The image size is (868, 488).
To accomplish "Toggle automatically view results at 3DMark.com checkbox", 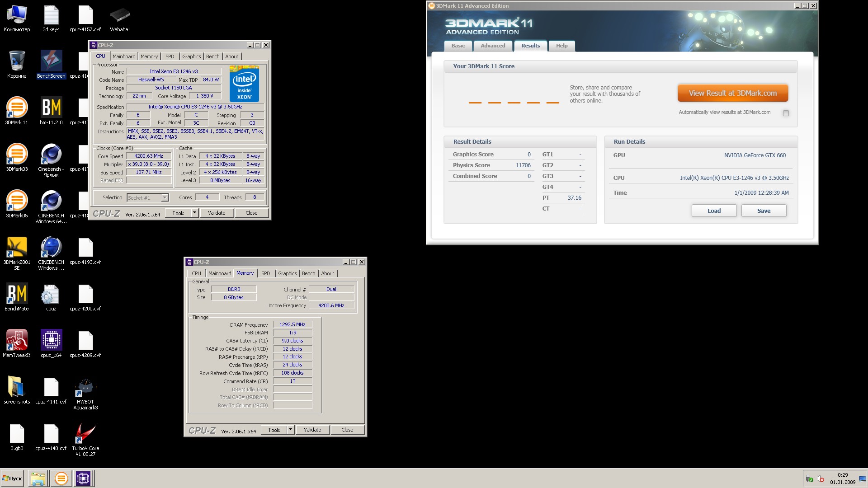I will click(786, 113).
